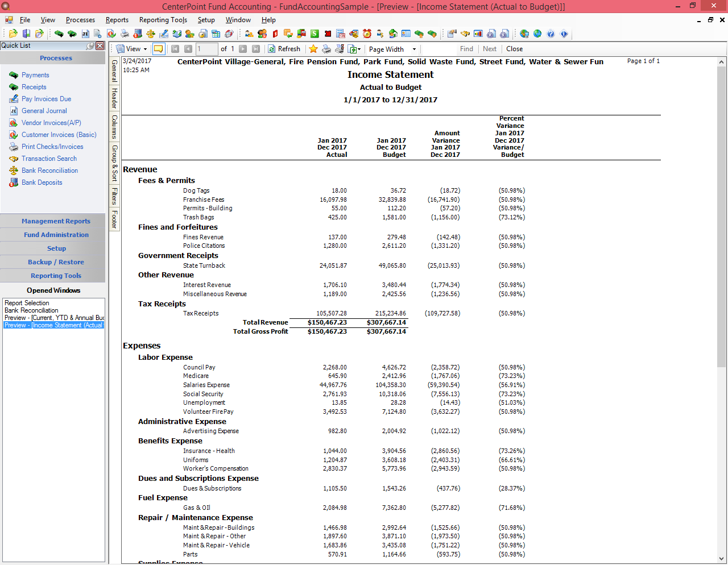
Task: Open the Reports menu
Action: coord(117,19)
